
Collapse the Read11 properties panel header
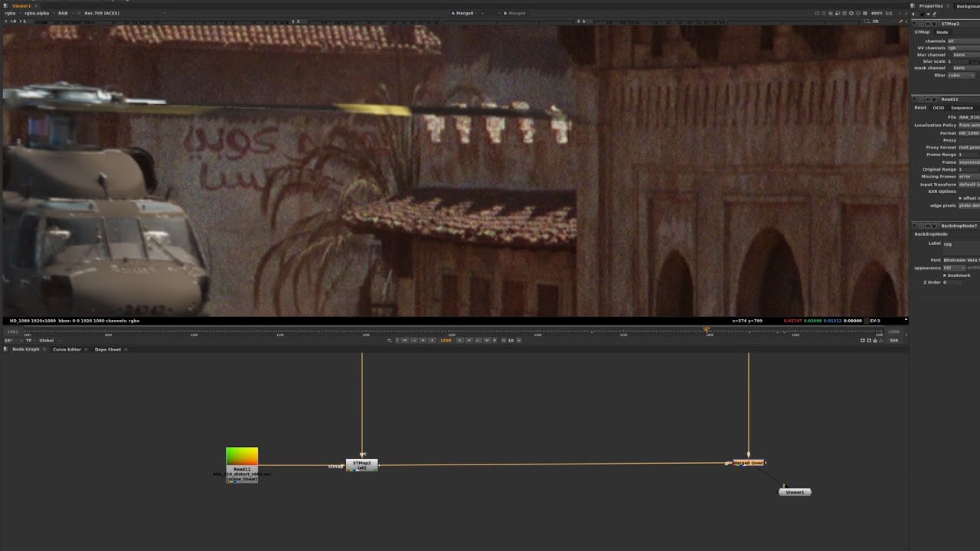[914, 99]
